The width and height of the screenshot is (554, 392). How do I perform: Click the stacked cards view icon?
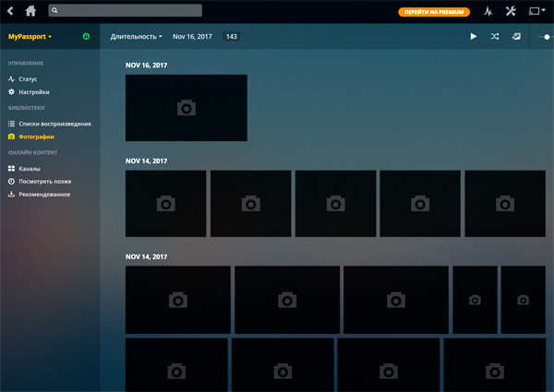pos(516,37)
